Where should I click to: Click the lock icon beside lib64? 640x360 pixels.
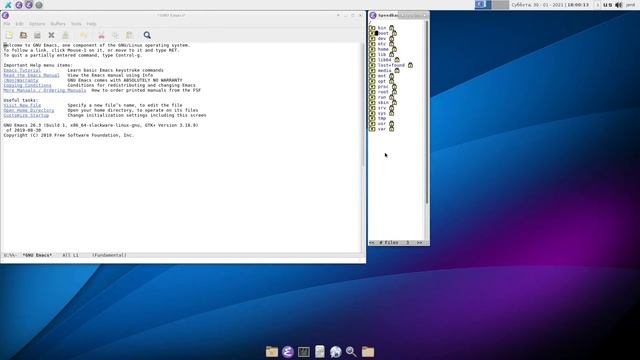pos(397,60)
